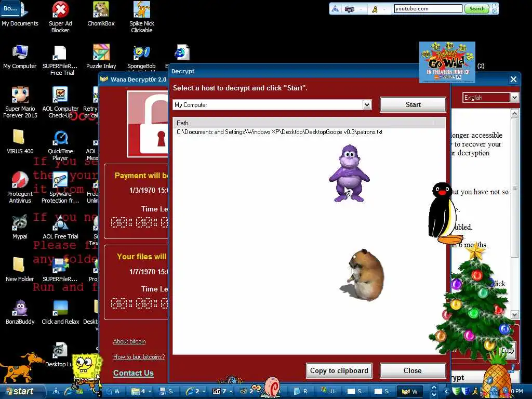The height and width of the screenshot is (399, 532).
Task: Open Spike Nick Clickable desktop icon
Action: [x=141, y=17]
